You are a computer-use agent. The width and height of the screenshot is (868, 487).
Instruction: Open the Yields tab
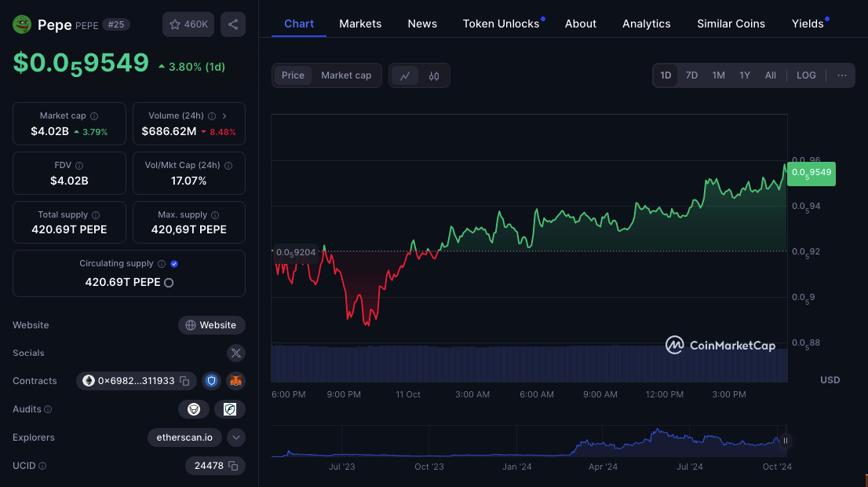click(808, 24)
